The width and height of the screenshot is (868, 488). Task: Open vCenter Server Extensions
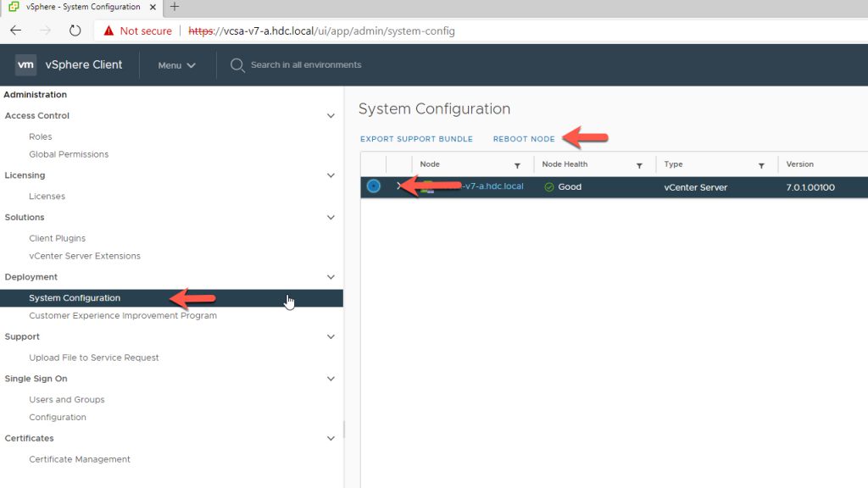(x=85, y=256)
